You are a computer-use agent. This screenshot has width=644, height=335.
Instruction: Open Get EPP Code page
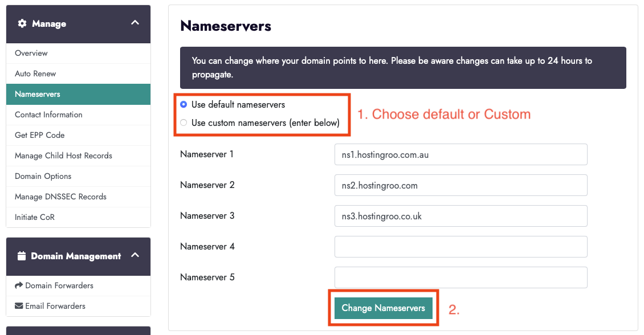(40, 135)
